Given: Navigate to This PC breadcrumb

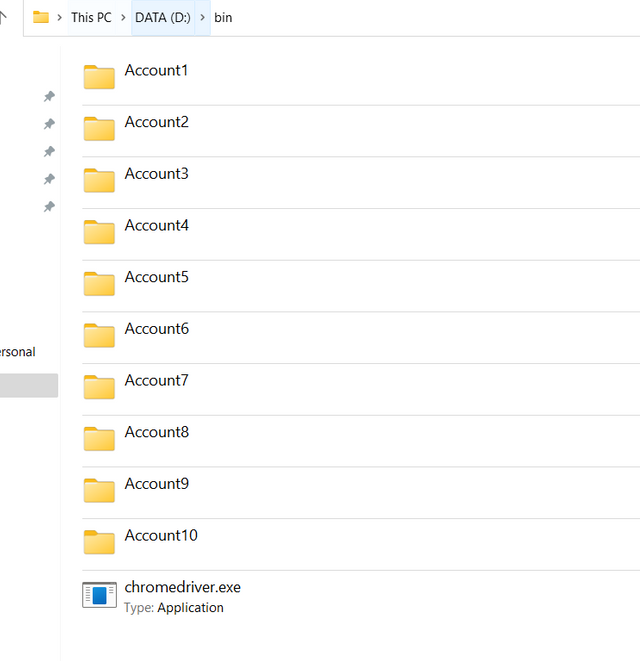Looking at the screenshot, I should point(91,18).
